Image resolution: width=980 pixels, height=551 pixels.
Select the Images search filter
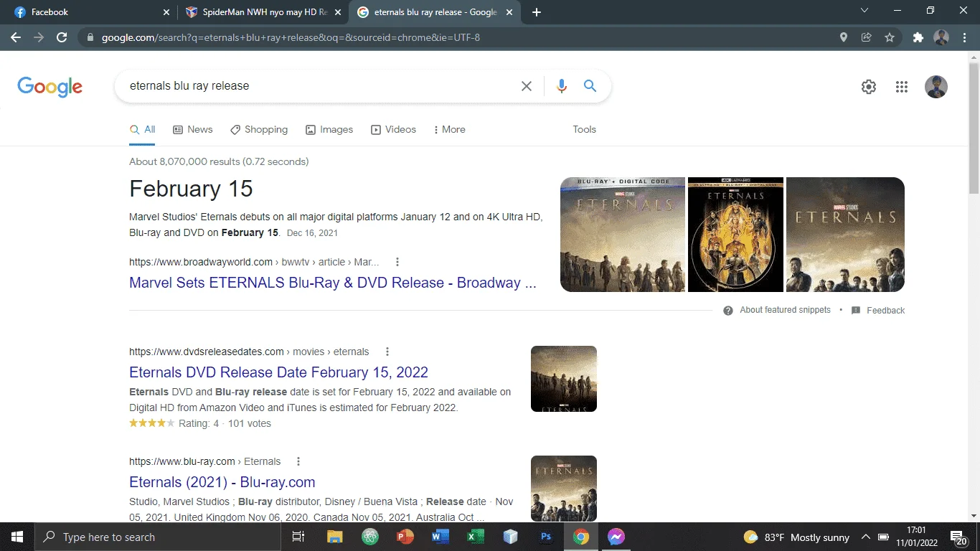click(x=329, y=129)
